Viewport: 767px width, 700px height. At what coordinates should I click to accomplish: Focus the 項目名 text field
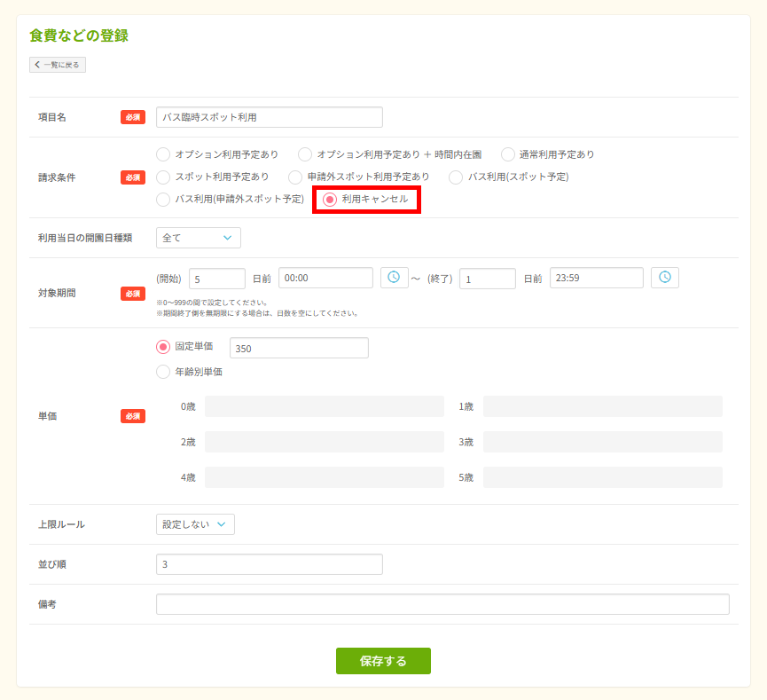click(x=270, y=117)
